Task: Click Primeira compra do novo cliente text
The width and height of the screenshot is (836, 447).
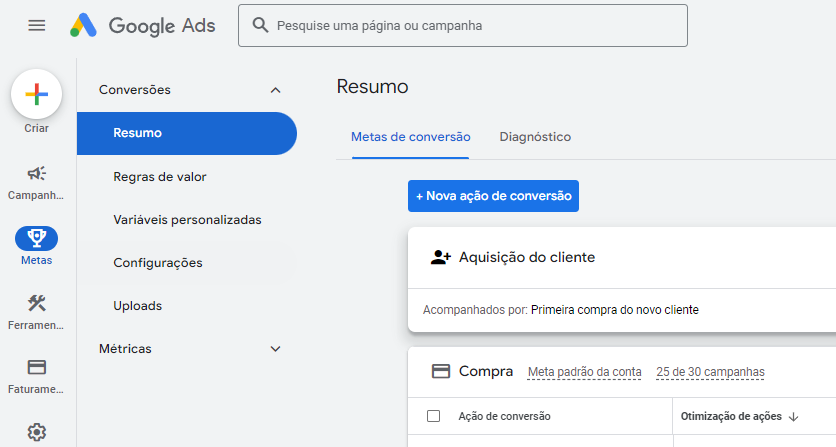Action: (615, 310)
